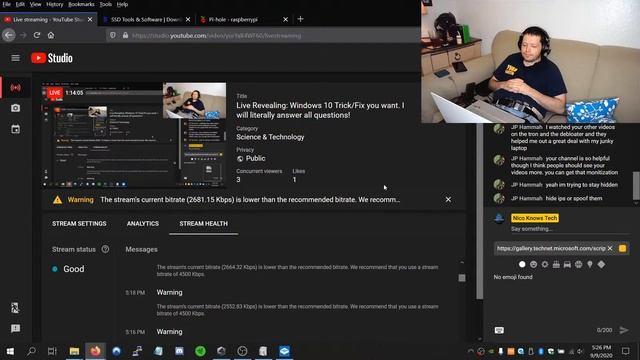Click the lock icon in the address bar
This screenshot has height=360, width=640.
[x=125, y=36]
